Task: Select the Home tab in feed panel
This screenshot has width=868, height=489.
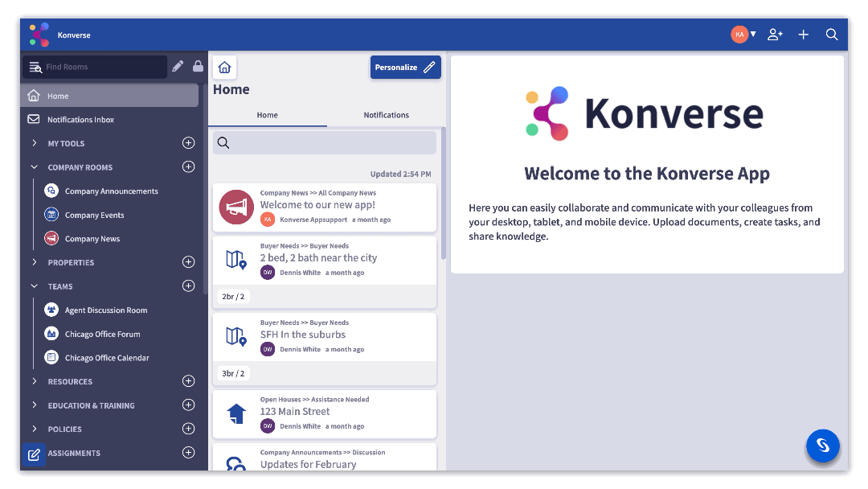Action: pyautogui.click(x=267, y=115)
